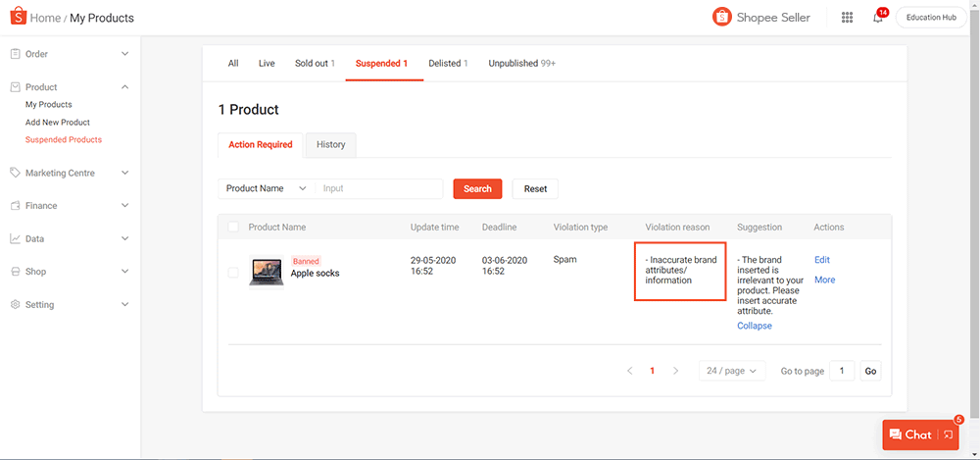Click the Apple socks product name

tap(315, 273)
